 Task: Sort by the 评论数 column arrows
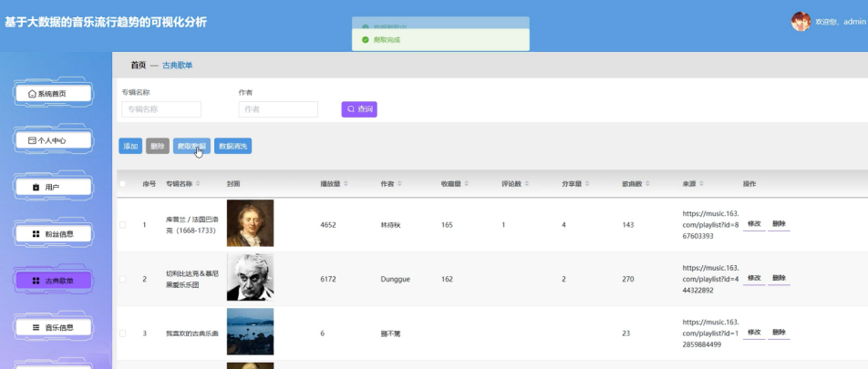[x=526, y=184]
